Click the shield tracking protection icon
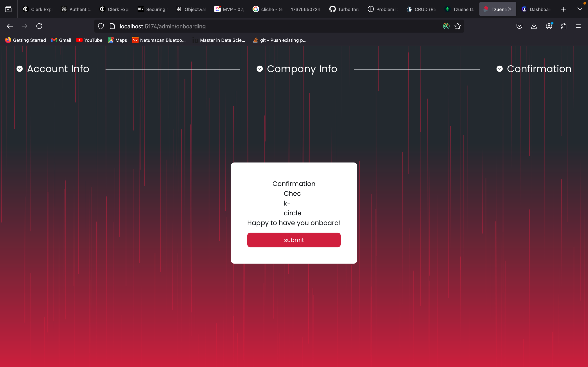Viewport: 588px width, 367px height. 101,26
